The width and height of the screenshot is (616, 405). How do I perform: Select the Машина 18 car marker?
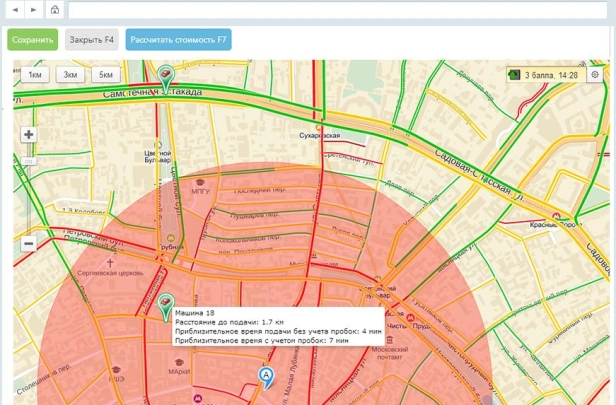point(167,305)
